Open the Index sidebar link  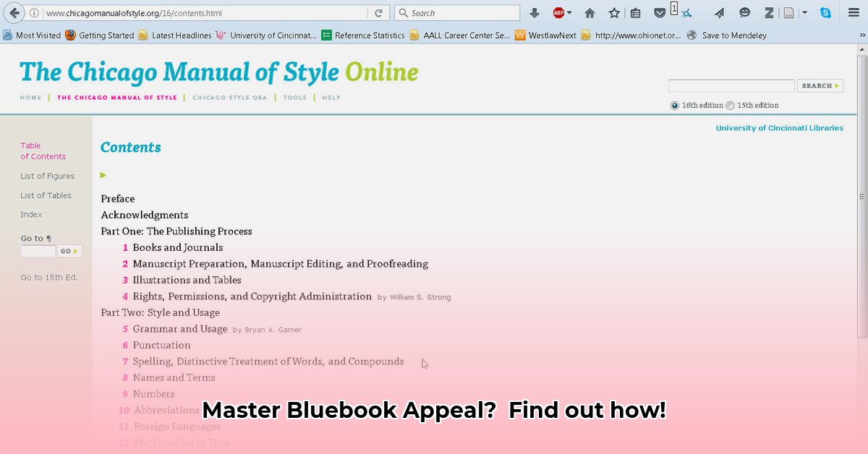(x=31, y=215)
